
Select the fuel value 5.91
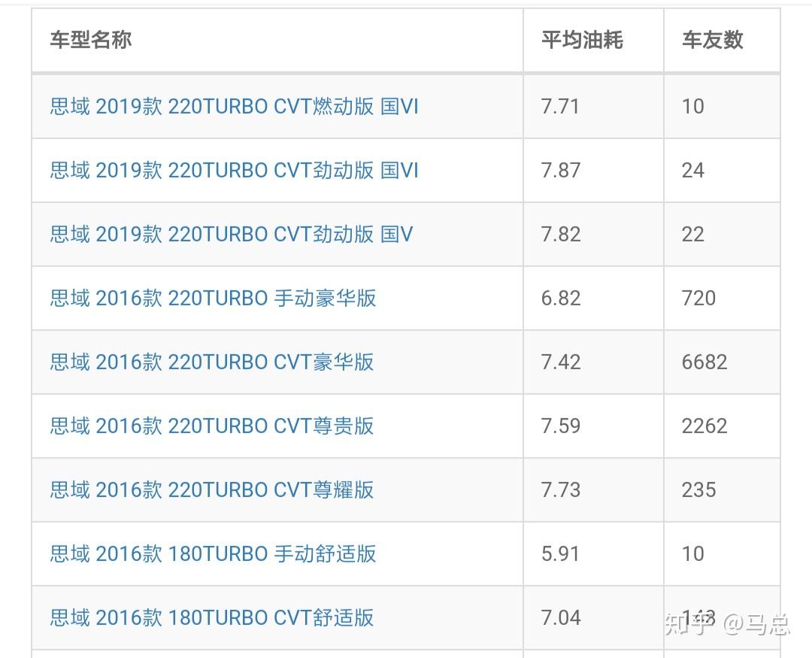(x=560, y=554)
